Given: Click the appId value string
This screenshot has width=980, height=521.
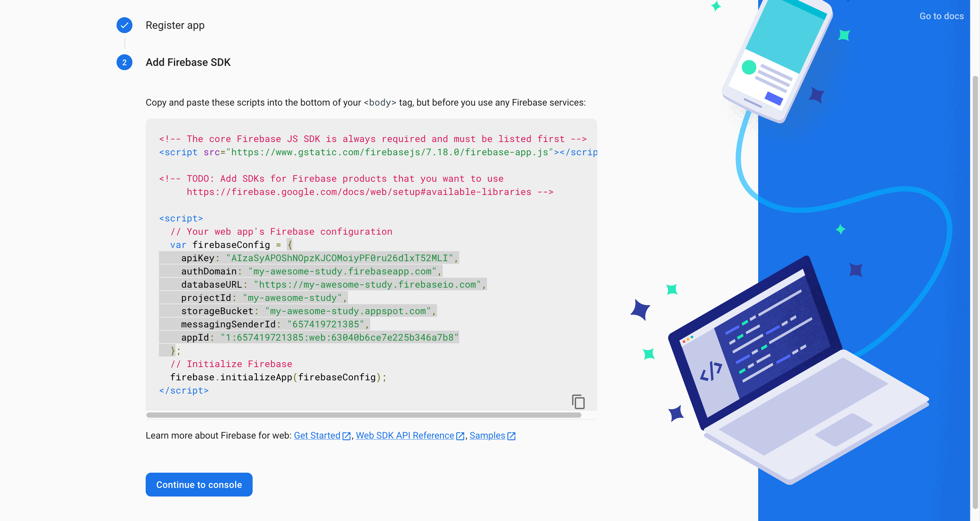Looking at the screenshot, I should pyautogui.click(x=339, y=338).
